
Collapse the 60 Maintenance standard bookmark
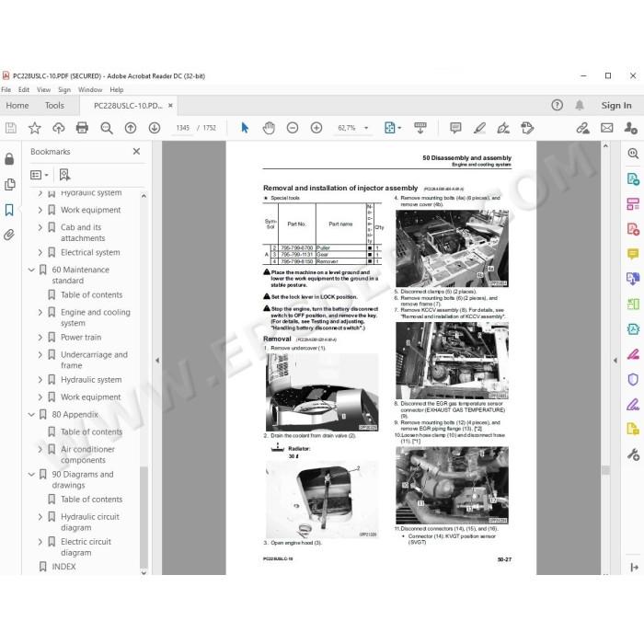pos(31,270)
